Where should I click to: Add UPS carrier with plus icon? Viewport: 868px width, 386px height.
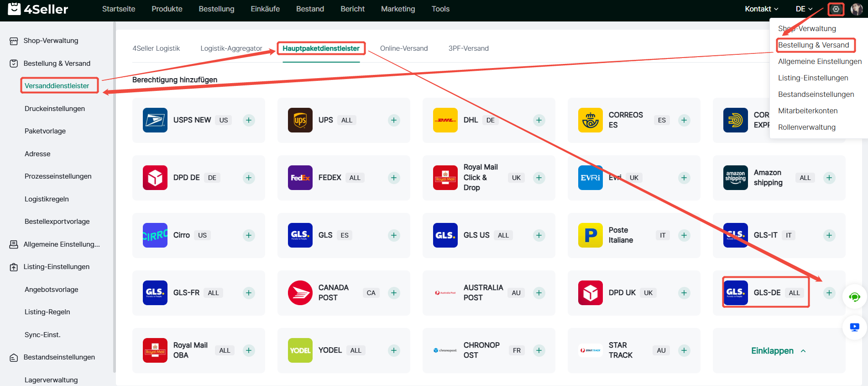click(x=394, y=120)
